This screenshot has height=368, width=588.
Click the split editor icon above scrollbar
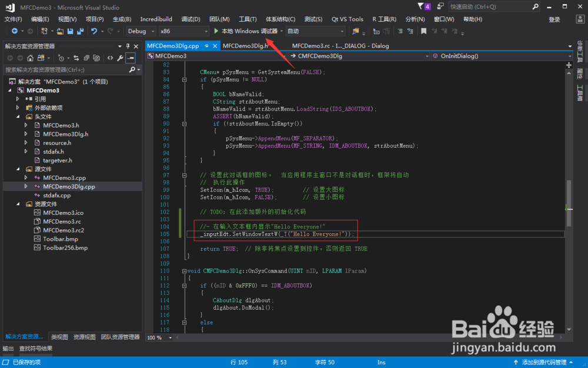(569, 65)
